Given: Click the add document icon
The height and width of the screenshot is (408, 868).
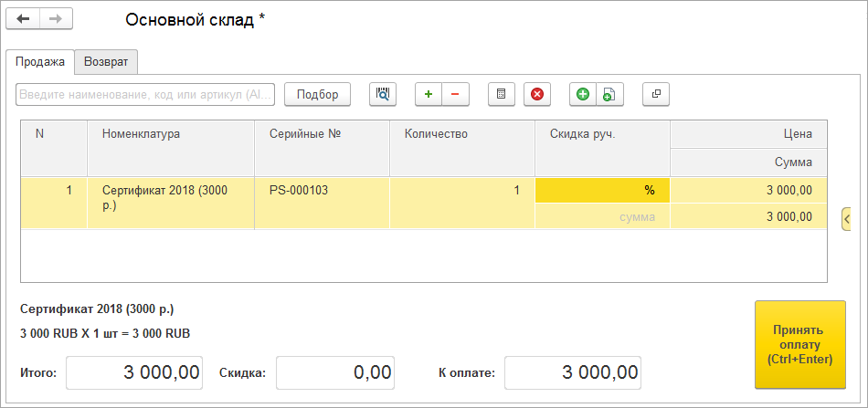Looking at the screenshot, I should 609,94.
